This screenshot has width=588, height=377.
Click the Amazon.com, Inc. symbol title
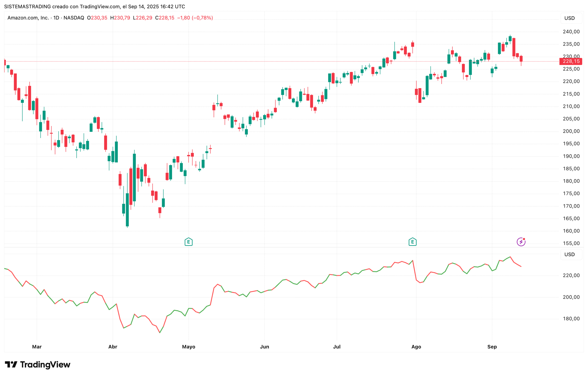pyautogui.click(x=28, y=18)
